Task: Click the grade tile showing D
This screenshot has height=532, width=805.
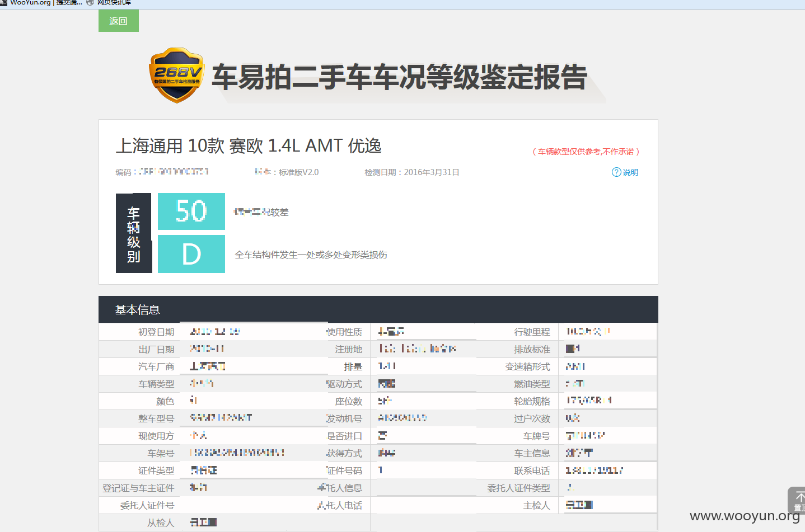Action: (x=191, y=254)
